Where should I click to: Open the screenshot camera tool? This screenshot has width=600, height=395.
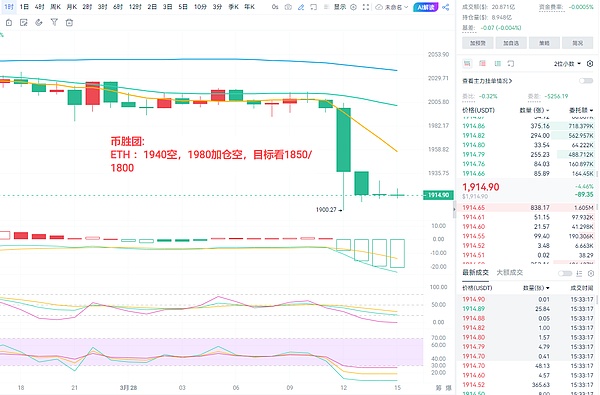(x=289, y=7)
